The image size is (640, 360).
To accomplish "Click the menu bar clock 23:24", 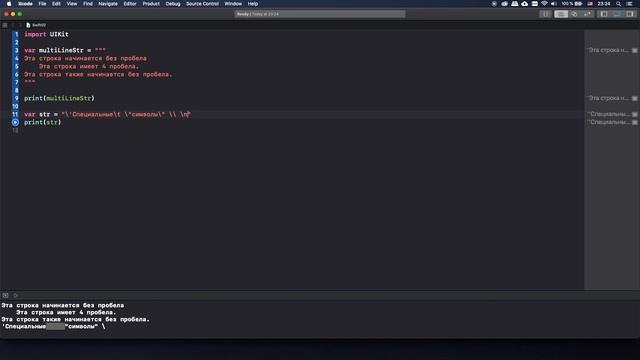I will pos(604,4).
